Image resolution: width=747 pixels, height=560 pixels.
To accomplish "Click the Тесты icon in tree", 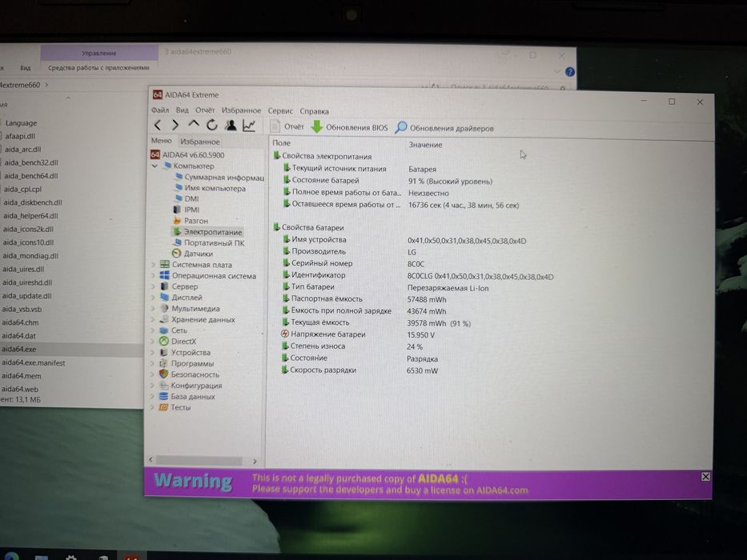I will [163, 406].
